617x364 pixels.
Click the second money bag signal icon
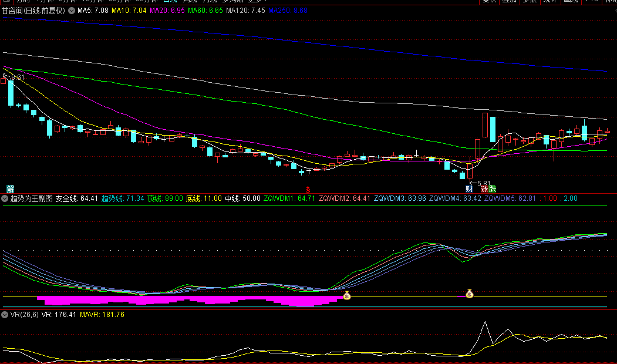pos(470,293)
